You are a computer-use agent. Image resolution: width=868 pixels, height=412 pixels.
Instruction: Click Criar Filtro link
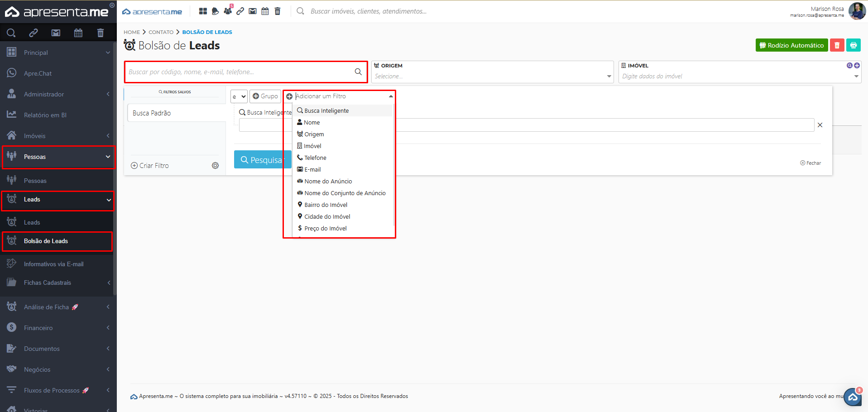pyautogui.click(x=150, y=166)
